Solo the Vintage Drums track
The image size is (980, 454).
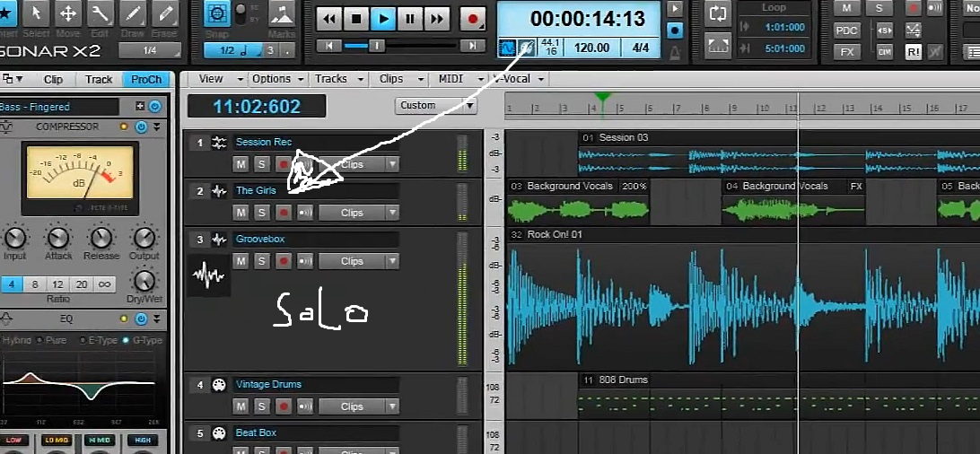pos(262,406)
